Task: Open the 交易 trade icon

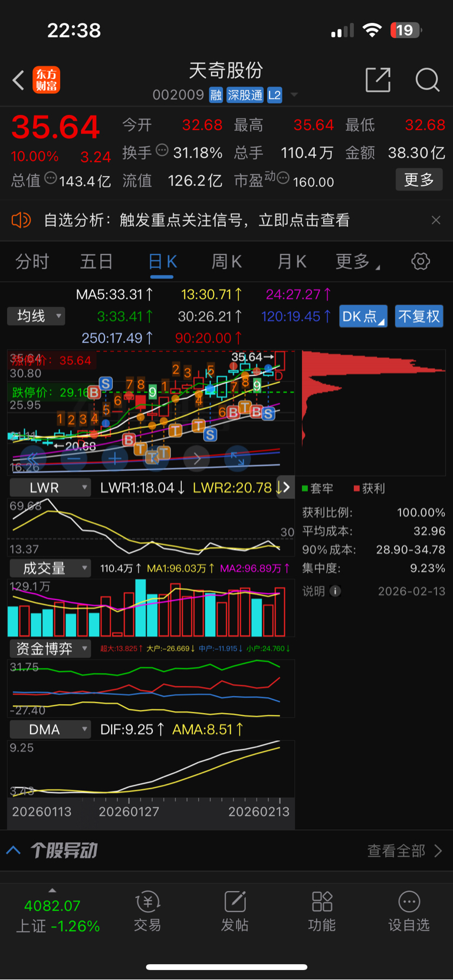Action: coord(147,910)
